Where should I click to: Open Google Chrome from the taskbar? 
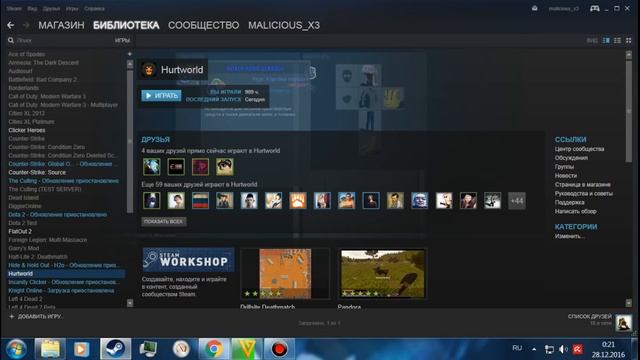[213, 349]
